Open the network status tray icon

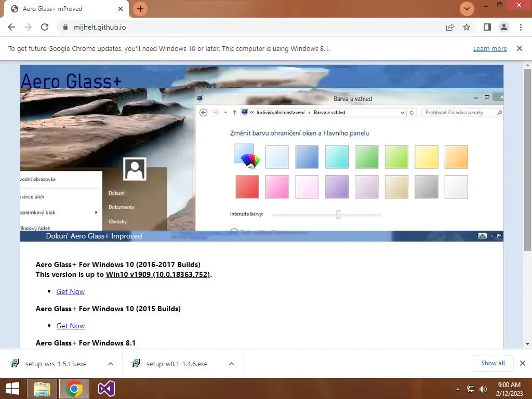coord(471,389)
